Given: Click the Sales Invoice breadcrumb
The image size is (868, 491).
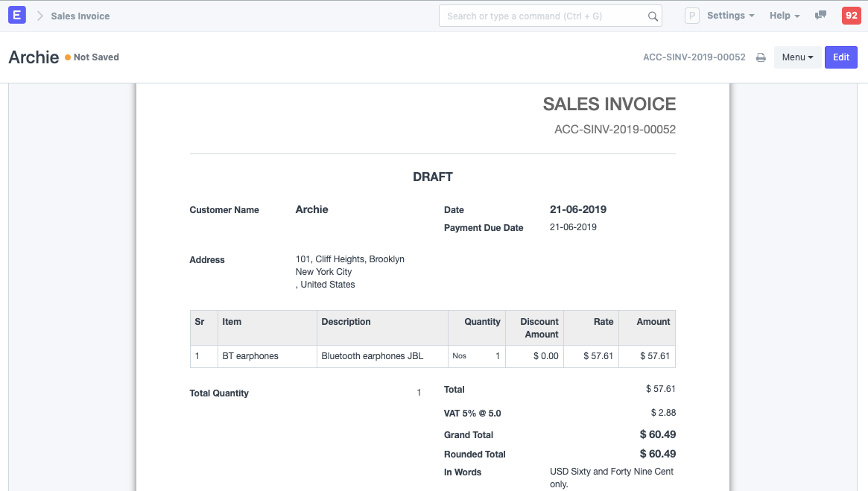Looking at the screenshot, I should 80,16.
